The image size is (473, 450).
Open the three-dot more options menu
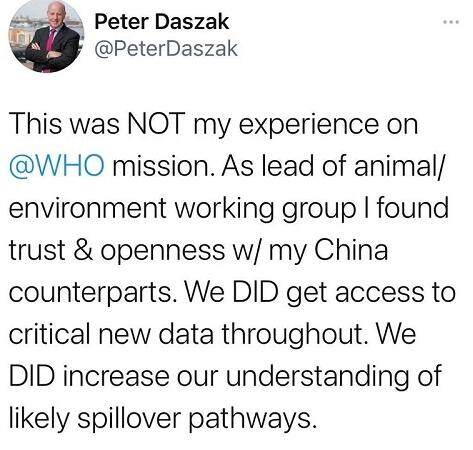[x=451, y=22]
